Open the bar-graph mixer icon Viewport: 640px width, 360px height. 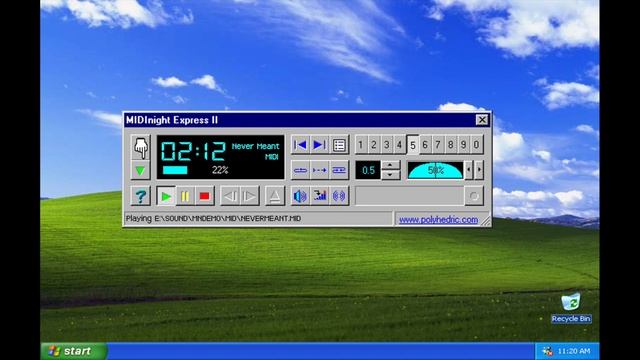tap(319, 196)
